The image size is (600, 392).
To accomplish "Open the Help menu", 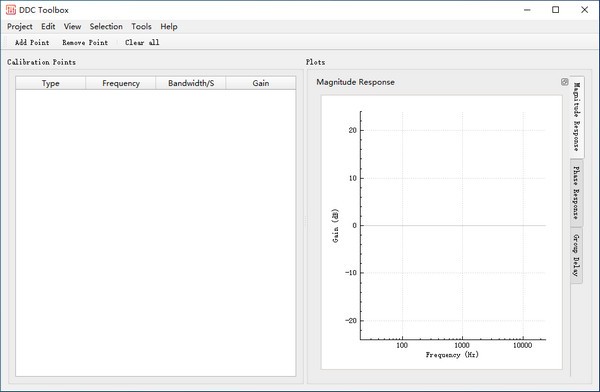I will tap(169, 26).
